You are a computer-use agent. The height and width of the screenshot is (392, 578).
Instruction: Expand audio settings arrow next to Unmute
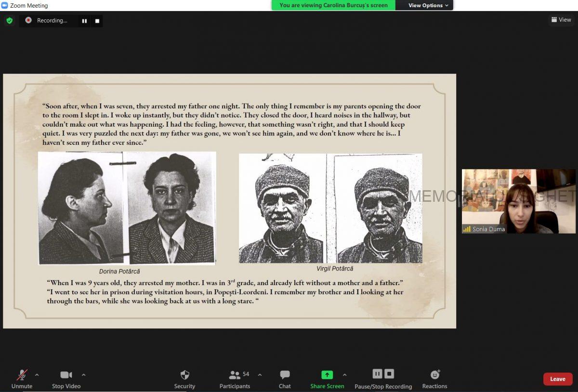(37, 375)
